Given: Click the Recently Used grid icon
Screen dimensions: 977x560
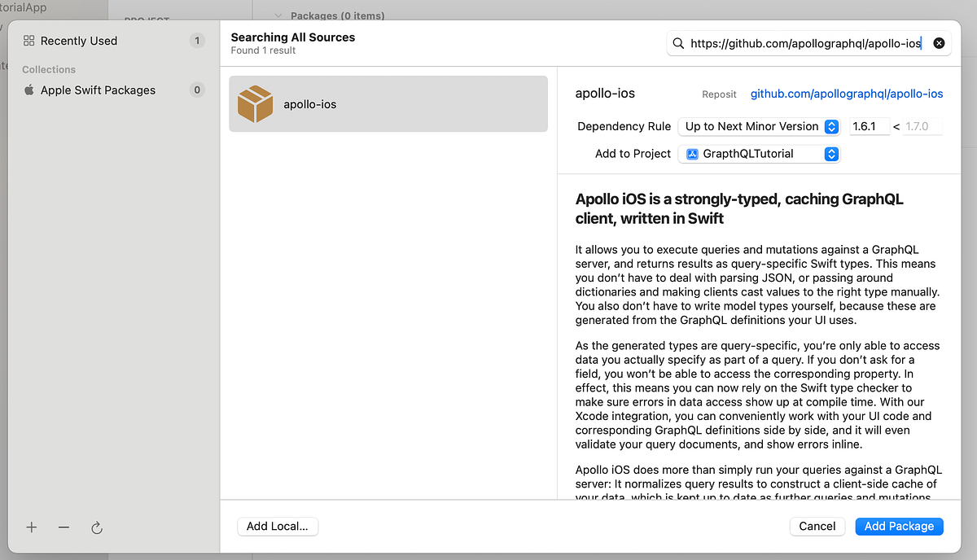Looking at the screenshot, I should pyautogui.click(x=30, y=40).
